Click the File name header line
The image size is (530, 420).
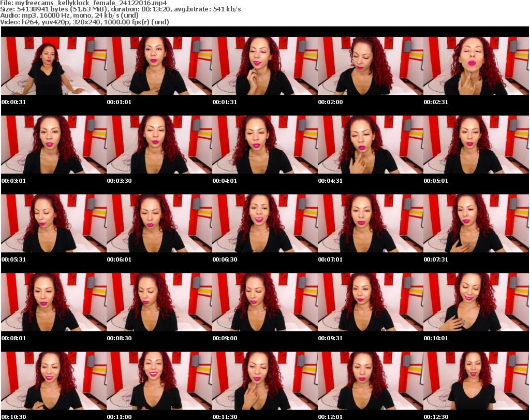[83, 3]
